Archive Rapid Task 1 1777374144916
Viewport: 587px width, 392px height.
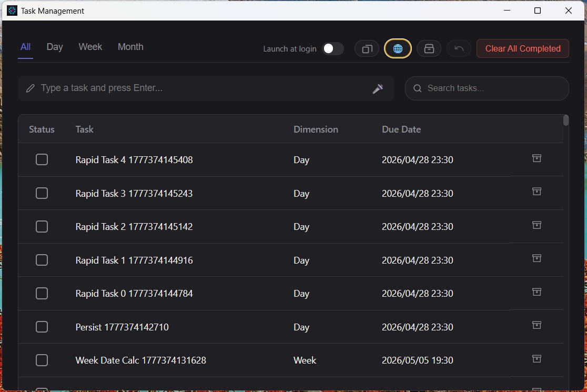click(537, 258)
